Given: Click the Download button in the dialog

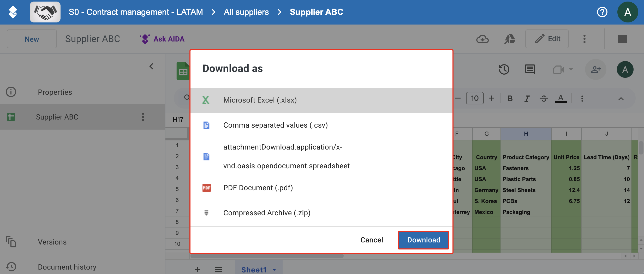Looking at the screenshot, I should point(424,240).
